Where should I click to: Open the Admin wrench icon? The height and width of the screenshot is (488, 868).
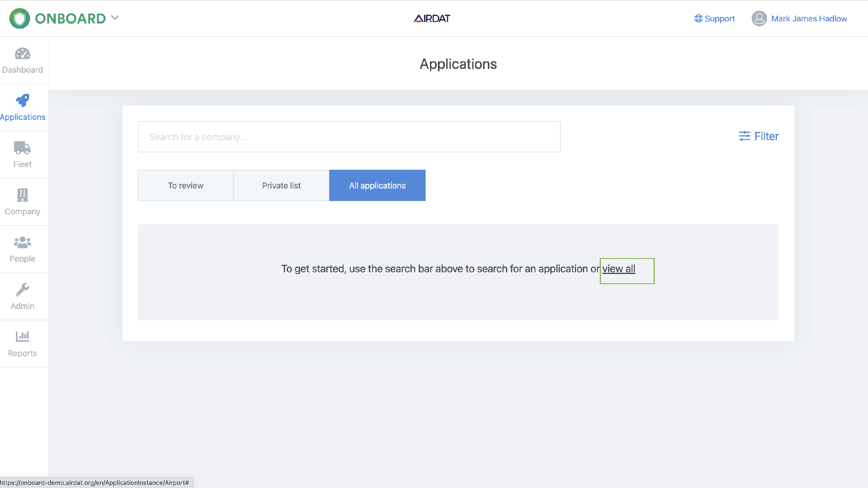coord(22,289)
